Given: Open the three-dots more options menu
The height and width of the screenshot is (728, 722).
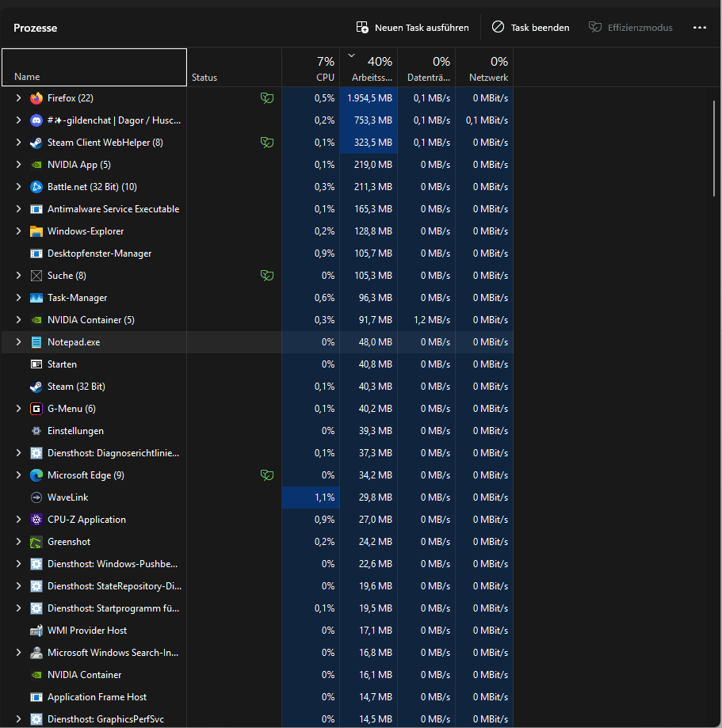Looking at the screenshot, I should [700, 28].
